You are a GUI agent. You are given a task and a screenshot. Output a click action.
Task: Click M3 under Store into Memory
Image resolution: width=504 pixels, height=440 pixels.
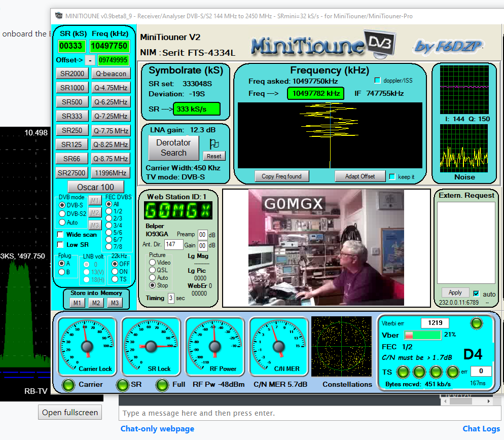click(115, 303)
